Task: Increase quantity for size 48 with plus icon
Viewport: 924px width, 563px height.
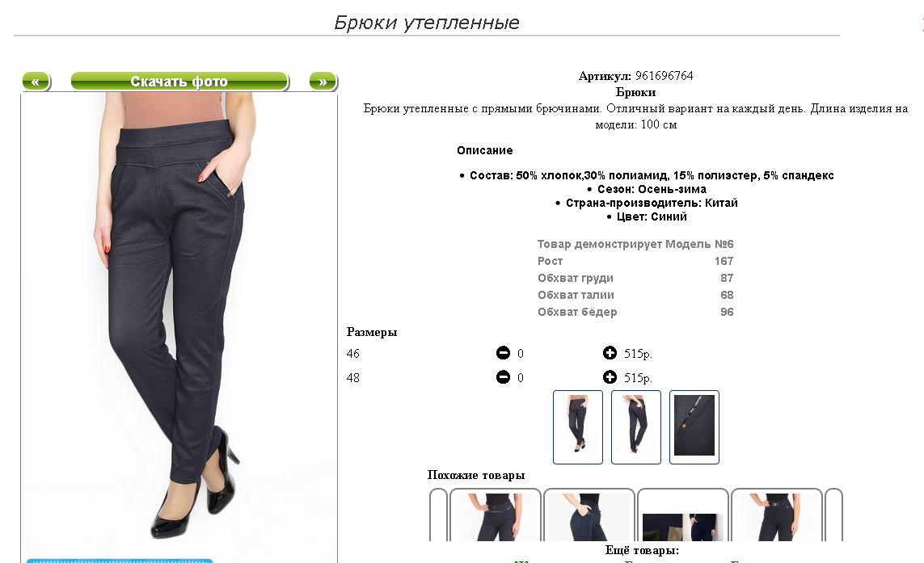Action: (610, 377)
